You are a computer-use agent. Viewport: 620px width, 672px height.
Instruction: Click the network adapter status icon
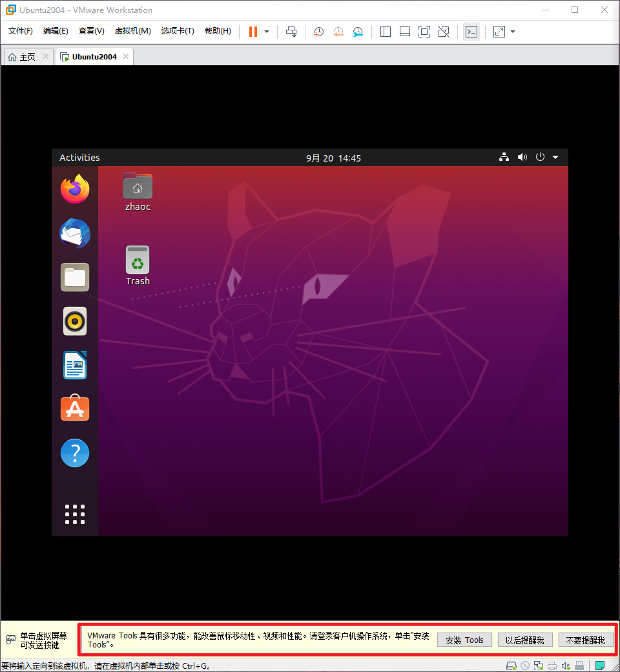pyautogui.click(x=539, y=666)
